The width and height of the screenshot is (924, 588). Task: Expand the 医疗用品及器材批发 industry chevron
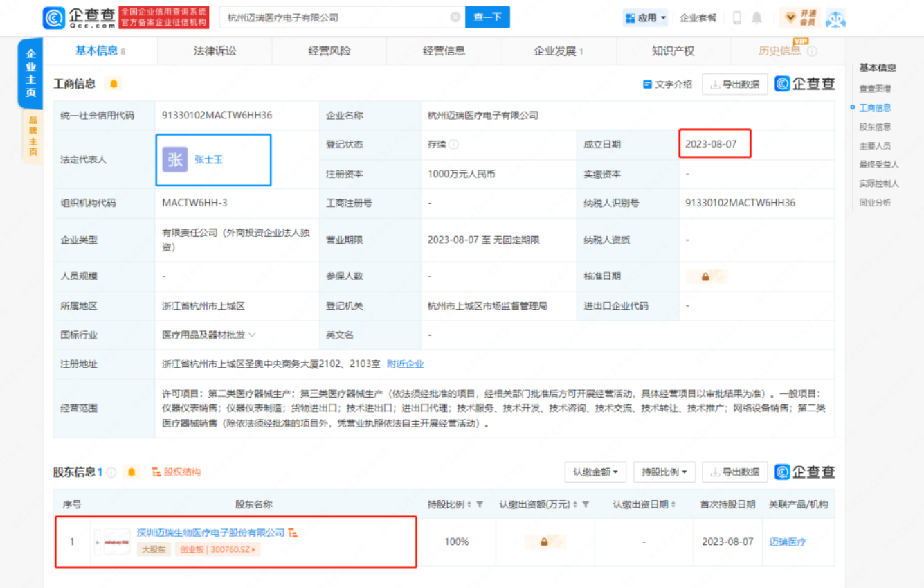pyautogui.click(x=252, y=335)
